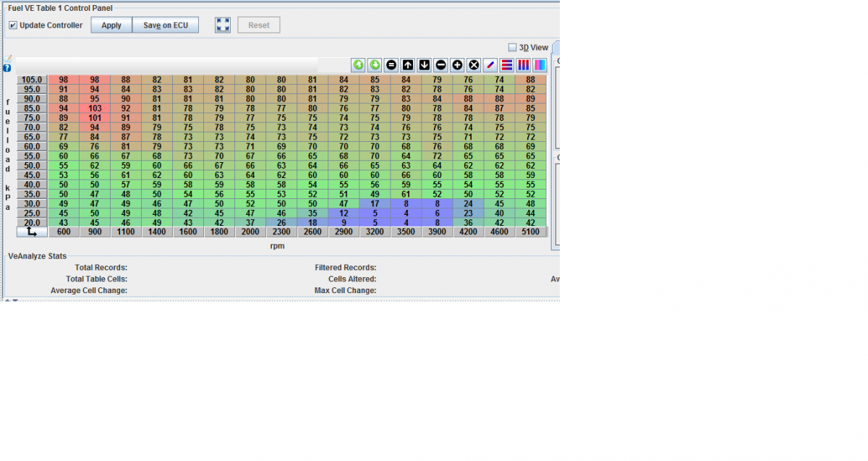
Task: Enable the 3D View checkbox
Action: tap(513, 48)
